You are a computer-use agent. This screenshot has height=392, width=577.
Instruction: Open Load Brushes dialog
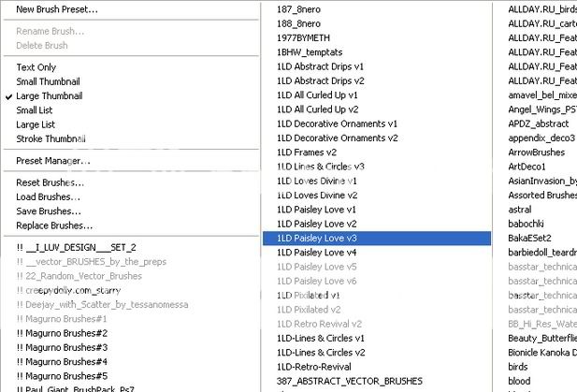coord(49,196)
